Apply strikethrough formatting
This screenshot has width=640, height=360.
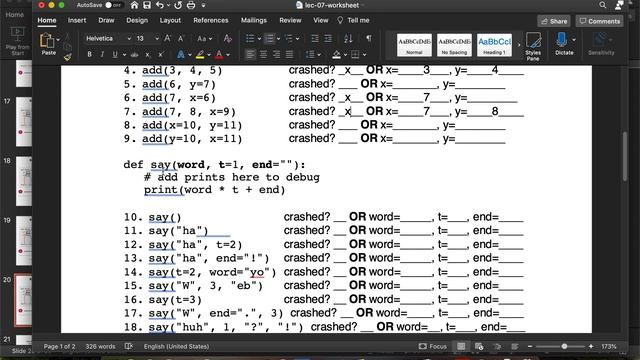point(134,55)
